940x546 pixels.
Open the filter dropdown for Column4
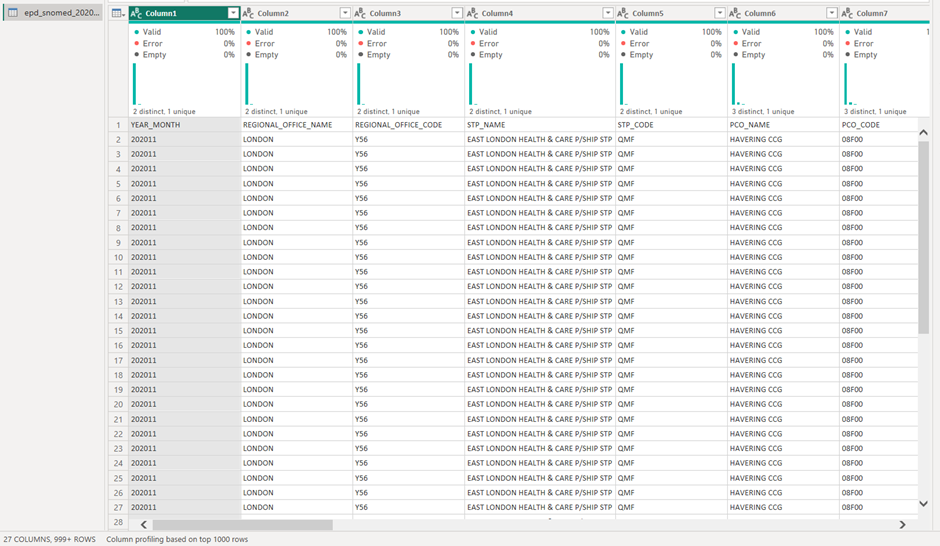point(608,13)
